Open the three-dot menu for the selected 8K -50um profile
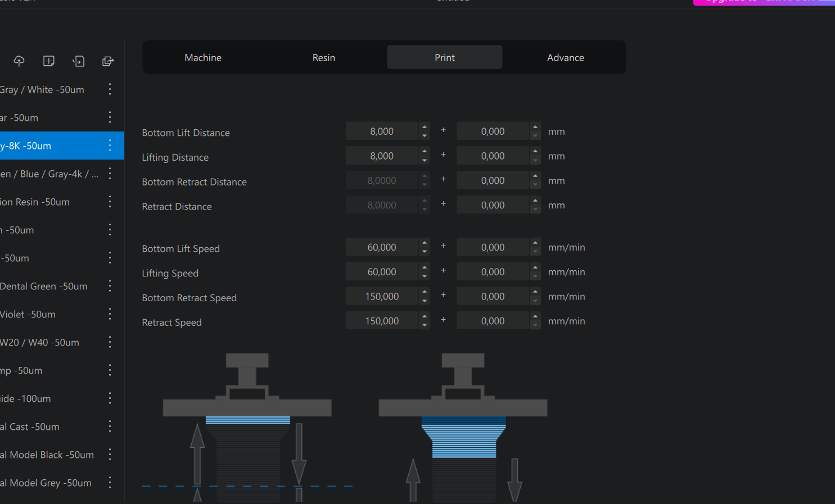Image resolution: width=835 pixels, height=504 pixels. coord(110,146)
